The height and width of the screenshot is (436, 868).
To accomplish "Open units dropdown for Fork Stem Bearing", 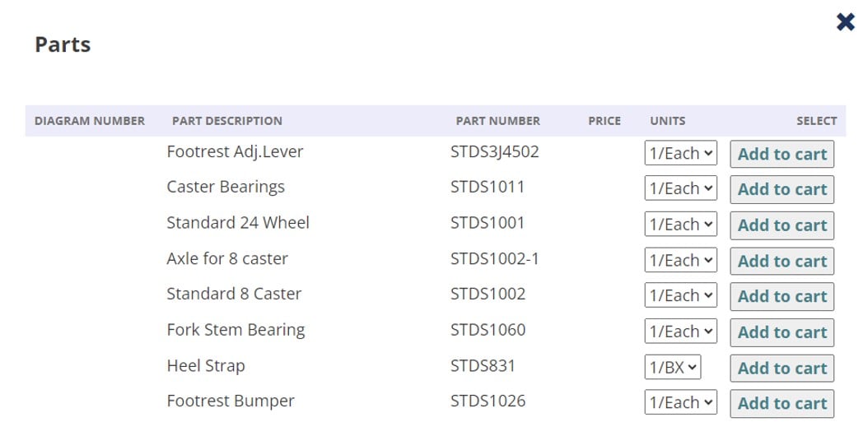I will click(680, 332).
